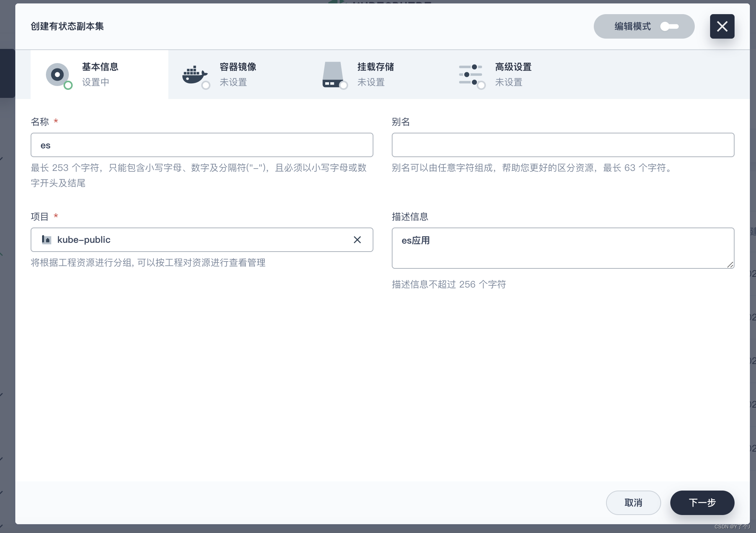Open the 挂载存储 step tab

pyautogui.click(x=375, y=75)
